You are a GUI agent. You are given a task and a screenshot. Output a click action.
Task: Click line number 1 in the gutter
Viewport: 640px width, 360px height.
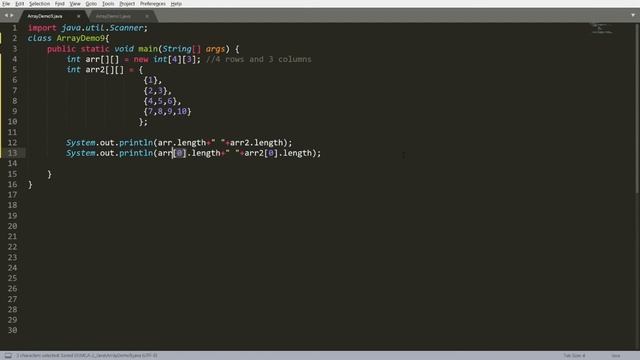tap(15, 28)
